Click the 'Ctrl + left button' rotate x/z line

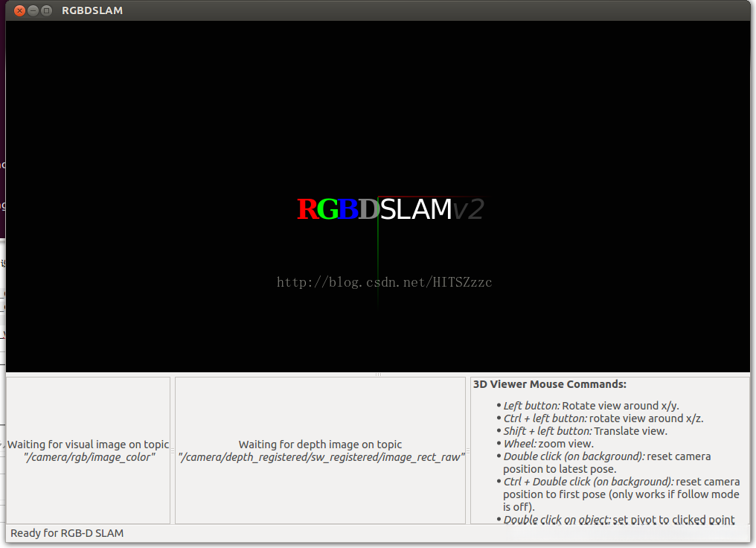603,418
